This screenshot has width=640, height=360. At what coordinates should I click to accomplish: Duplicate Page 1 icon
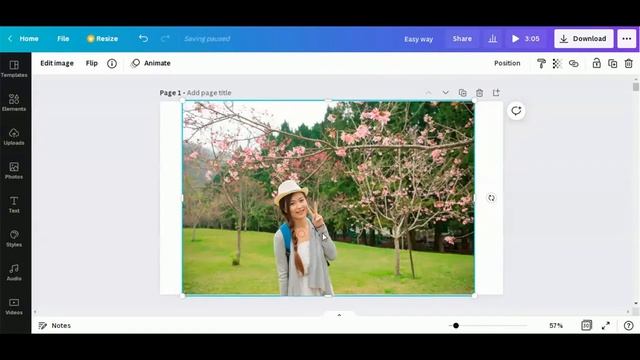pos(462,93)
